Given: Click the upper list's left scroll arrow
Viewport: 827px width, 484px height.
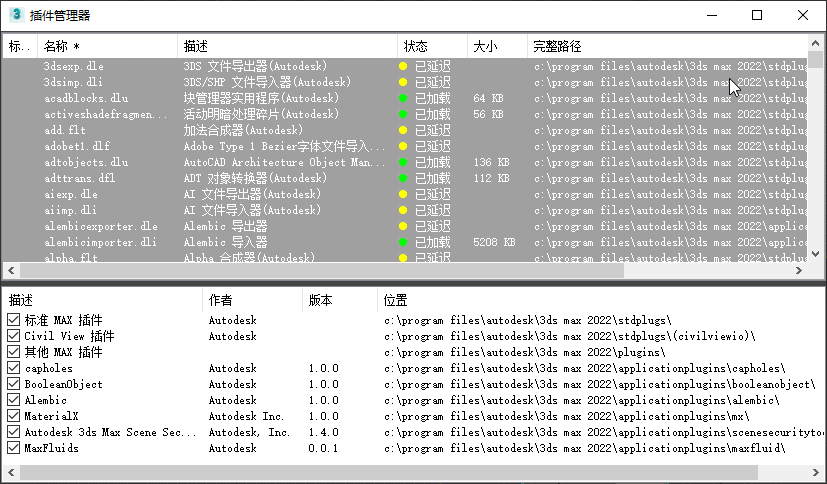Looking at the screenshot, I should pos(11,270).
